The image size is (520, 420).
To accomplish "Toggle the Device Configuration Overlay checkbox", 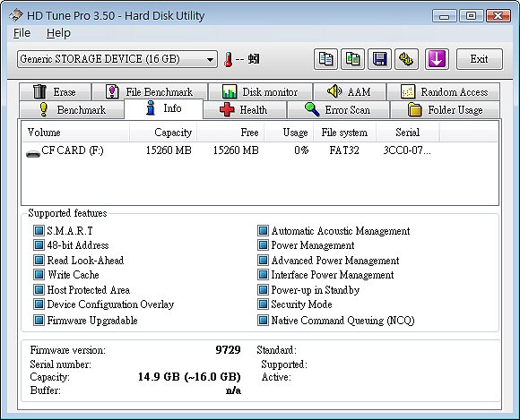I will point(39,304).
